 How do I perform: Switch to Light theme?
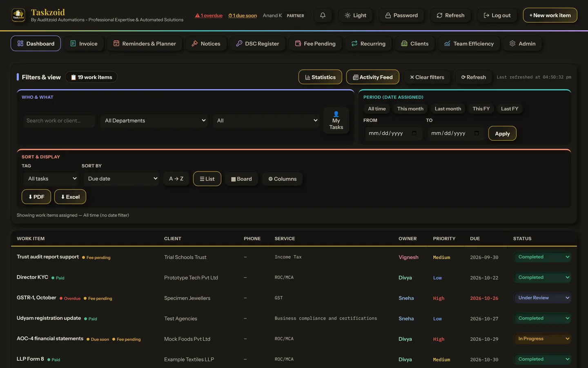(x=356, y=15)
